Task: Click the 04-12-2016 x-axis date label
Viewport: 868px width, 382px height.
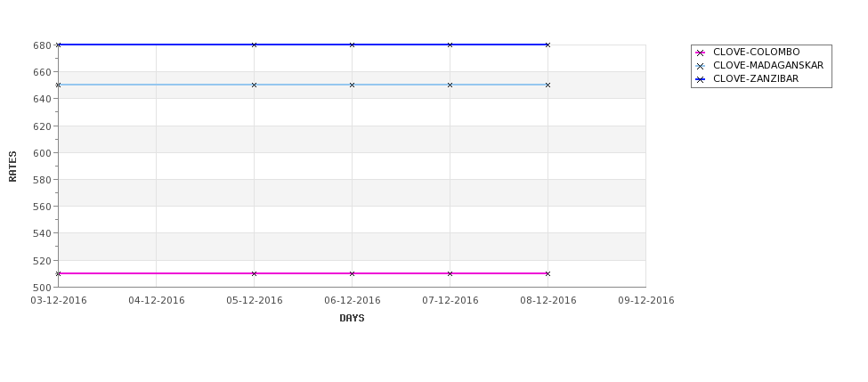Action: [x=156, y=301]
